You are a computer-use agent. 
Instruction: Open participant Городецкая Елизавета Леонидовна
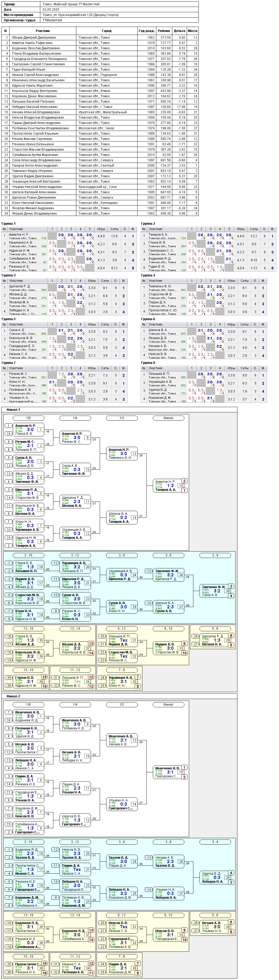click(x=39, y=59)
